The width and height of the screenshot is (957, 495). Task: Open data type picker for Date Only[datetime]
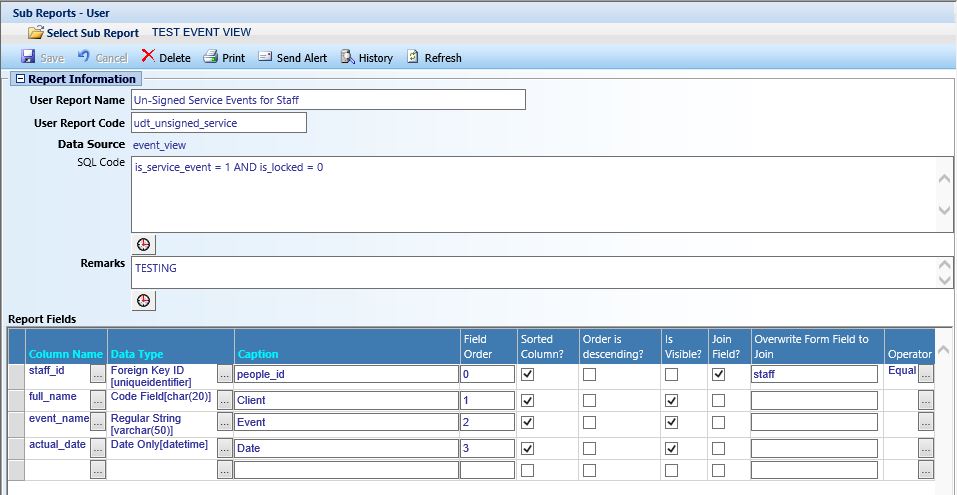pyautogui.click(x=225, y=448)
